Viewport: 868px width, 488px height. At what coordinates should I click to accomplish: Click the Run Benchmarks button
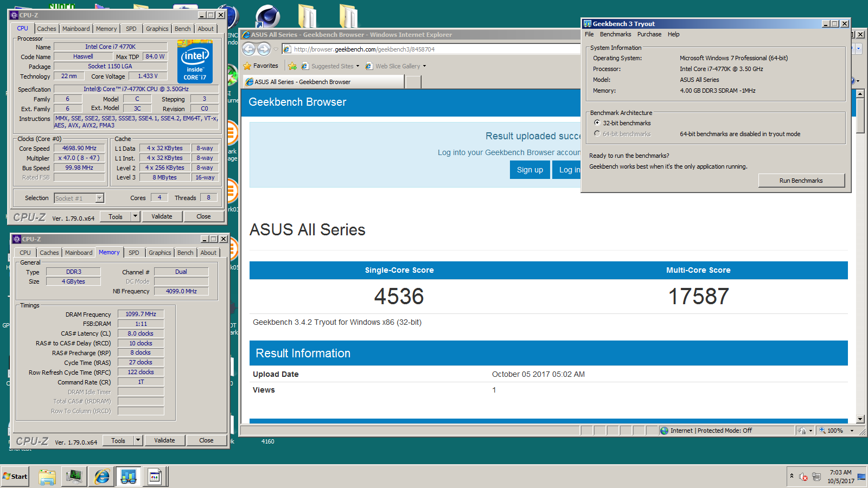[x=801, y=181]
